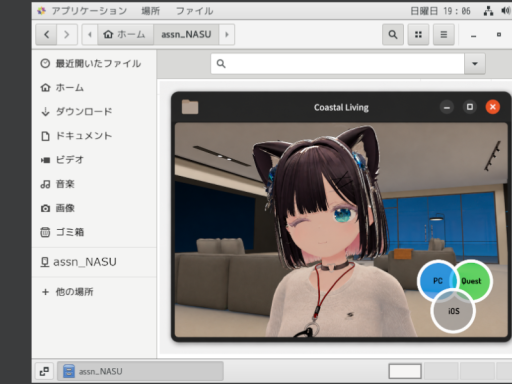512x384 pixels.
Task: Go forward with the right arrow button
Action: tap(67, 34)
